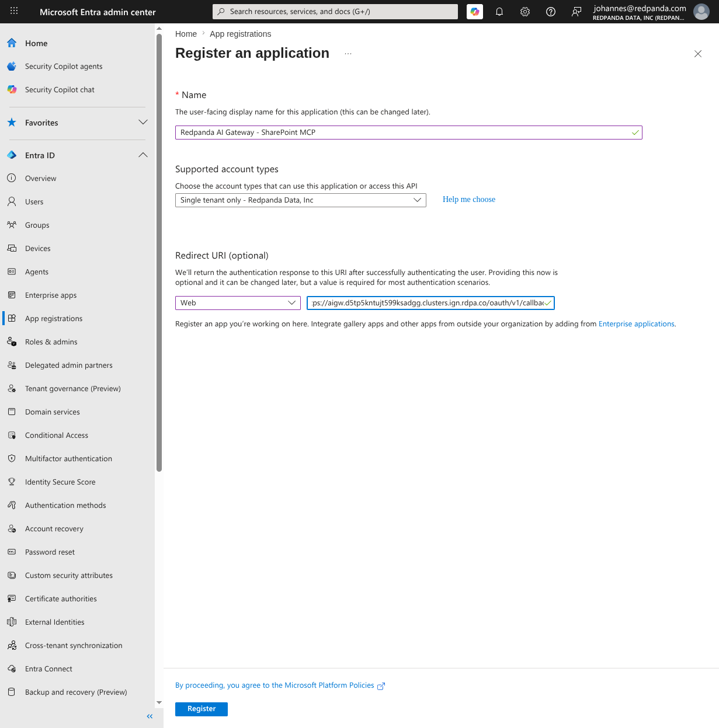Open the app launcher waffle menu
Image resolution: width=719 pixels, height=728 pixels.
(14, 11)
